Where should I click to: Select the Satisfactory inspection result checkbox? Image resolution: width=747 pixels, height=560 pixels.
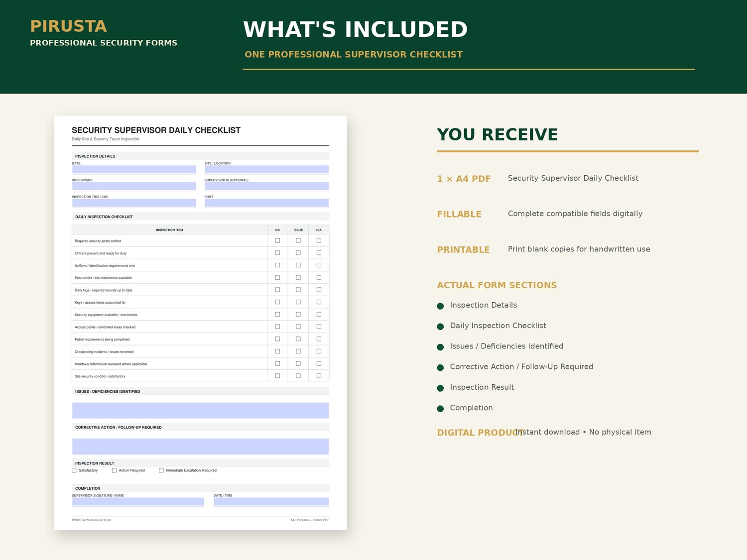click(x=74, y=470)
